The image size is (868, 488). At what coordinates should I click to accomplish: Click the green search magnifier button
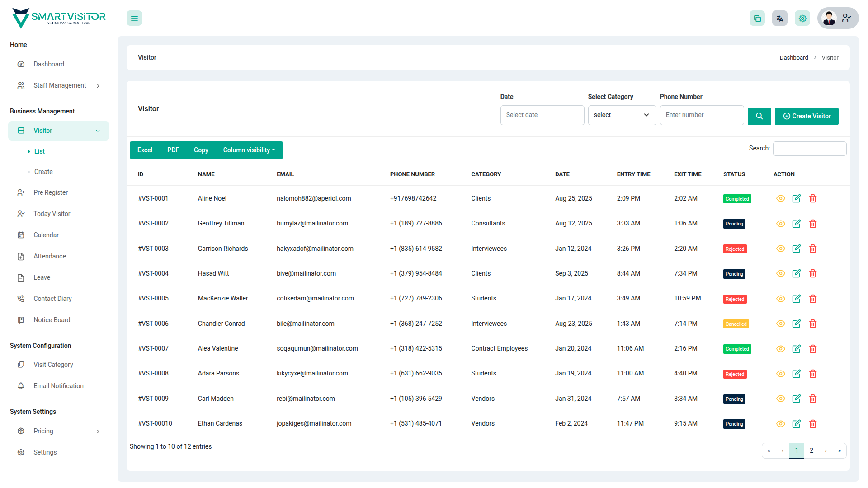point(759,116)
